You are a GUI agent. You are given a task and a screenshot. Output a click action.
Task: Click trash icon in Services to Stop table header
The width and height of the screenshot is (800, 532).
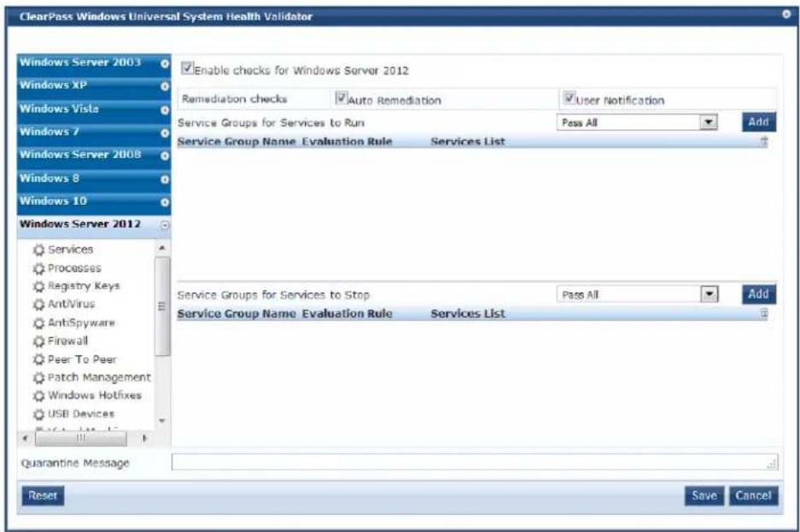pos(764,313)
